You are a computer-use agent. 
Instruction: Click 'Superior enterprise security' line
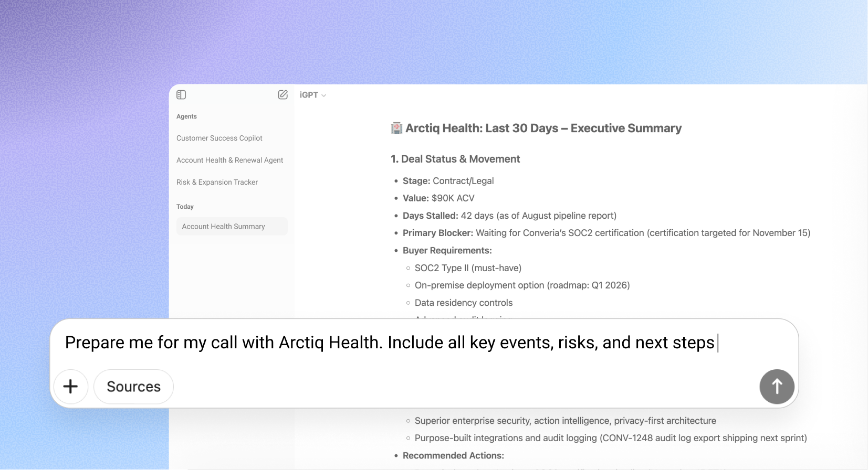click(566, 421)
